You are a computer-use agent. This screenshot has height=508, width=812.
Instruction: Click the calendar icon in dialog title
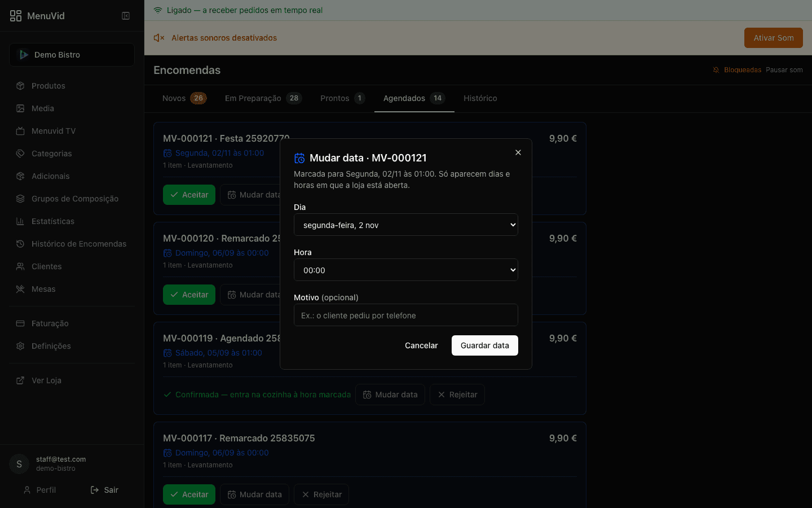click(x=299, y=158)
